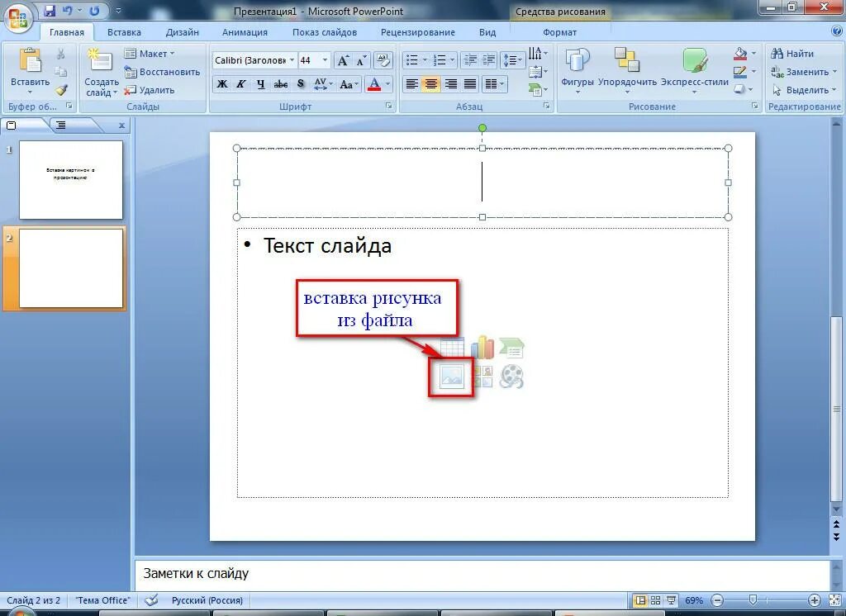This screenshot has width=846, height=616.
Task: Open columns dropdown
Action: pyautogui.click(x=495, y=84)
